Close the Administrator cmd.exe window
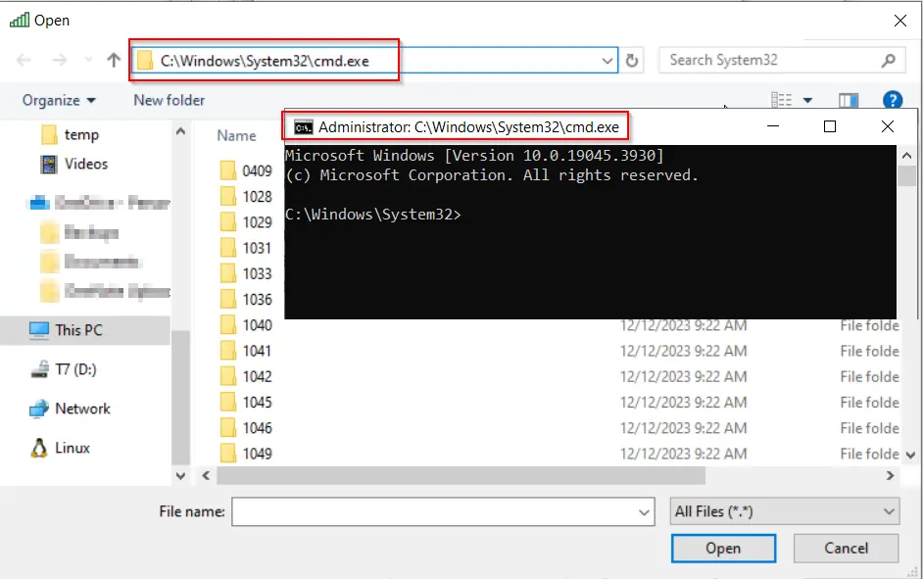 point(888,126)
